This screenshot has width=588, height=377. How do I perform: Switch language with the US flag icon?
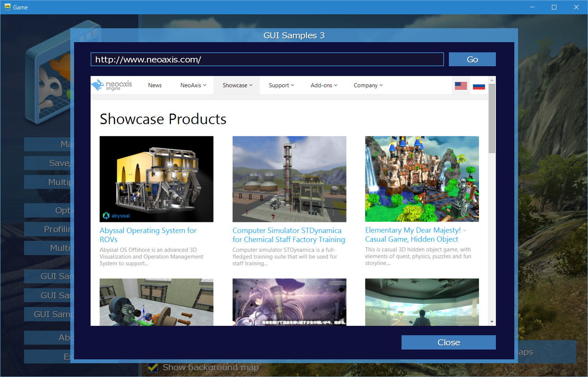click(461, 86)
